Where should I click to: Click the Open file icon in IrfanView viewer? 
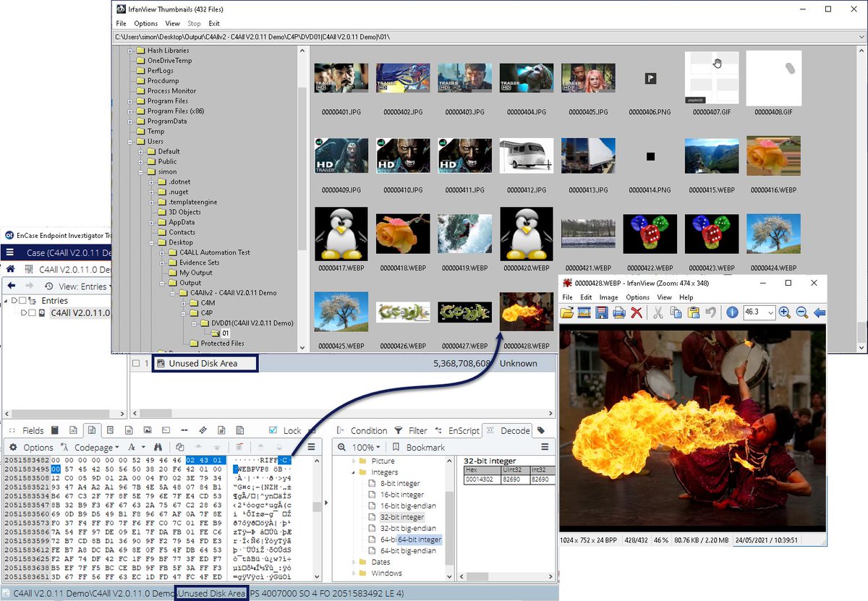pyautogui.click(x=567, y=312)
